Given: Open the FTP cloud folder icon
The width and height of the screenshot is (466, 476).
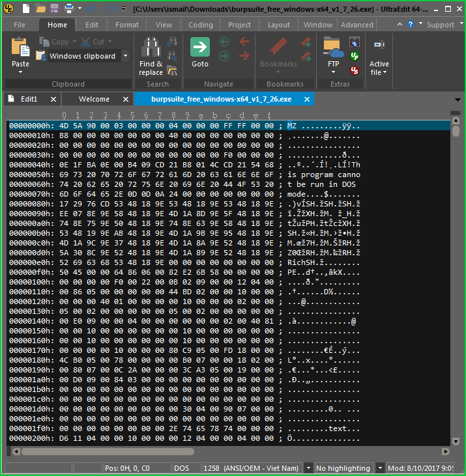Looking at the screenshot, I should [x=333, y=47].
